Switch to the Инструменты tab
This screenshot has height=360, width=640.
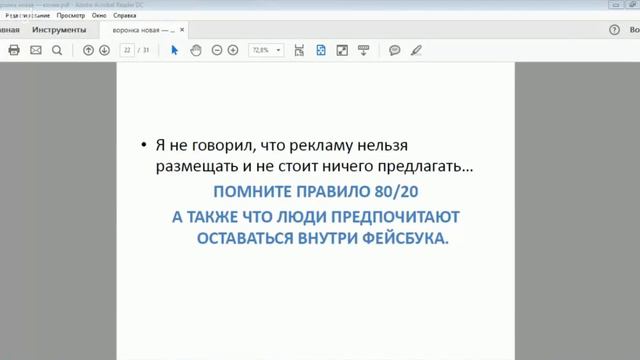click(59, 30)
